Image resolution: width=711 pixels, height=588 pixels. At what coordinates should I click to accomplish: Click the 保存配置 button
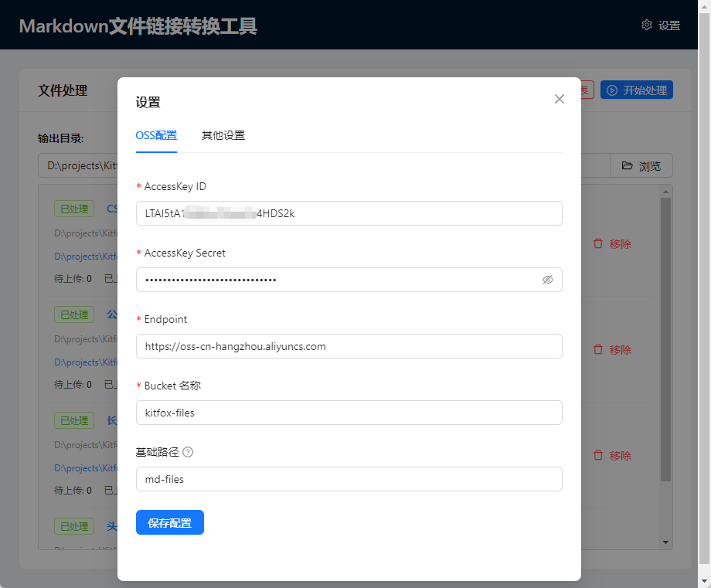click(169, 522)
